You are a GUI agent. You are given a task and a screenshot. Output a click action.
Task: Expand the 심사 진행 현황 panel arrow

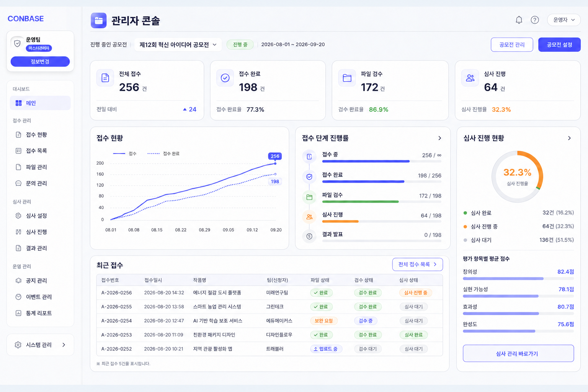point(569,138)
